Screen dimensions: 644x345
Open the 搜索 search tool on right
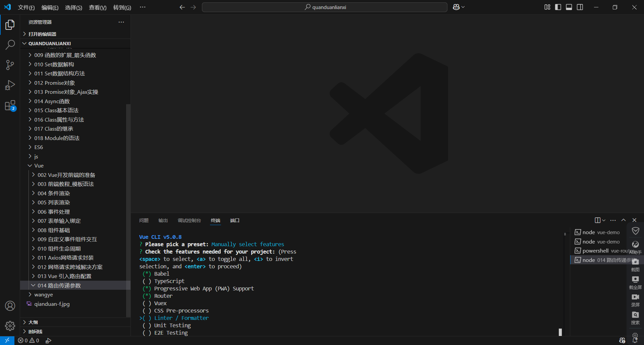click(635, 318)
